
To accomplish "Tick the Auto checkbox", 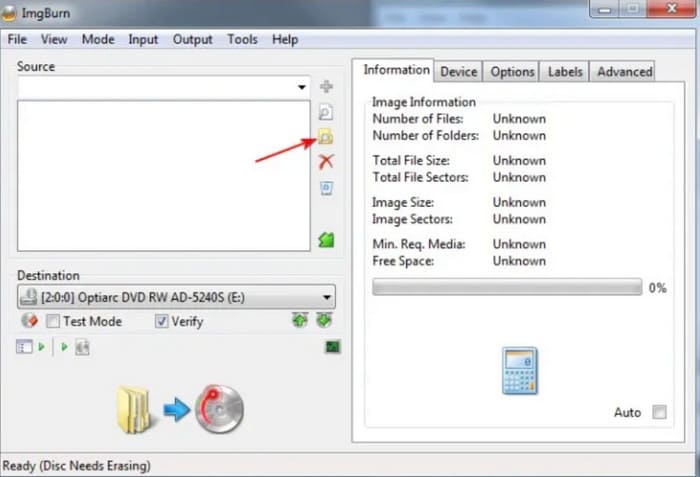I will [659, 412].
